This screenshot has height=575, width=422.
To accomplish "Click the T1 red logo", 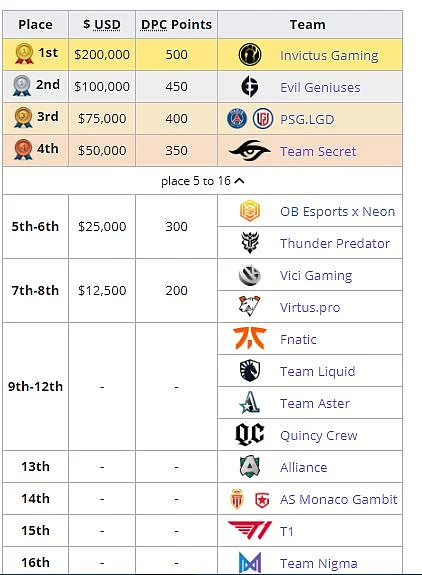I will pos(250,530).
